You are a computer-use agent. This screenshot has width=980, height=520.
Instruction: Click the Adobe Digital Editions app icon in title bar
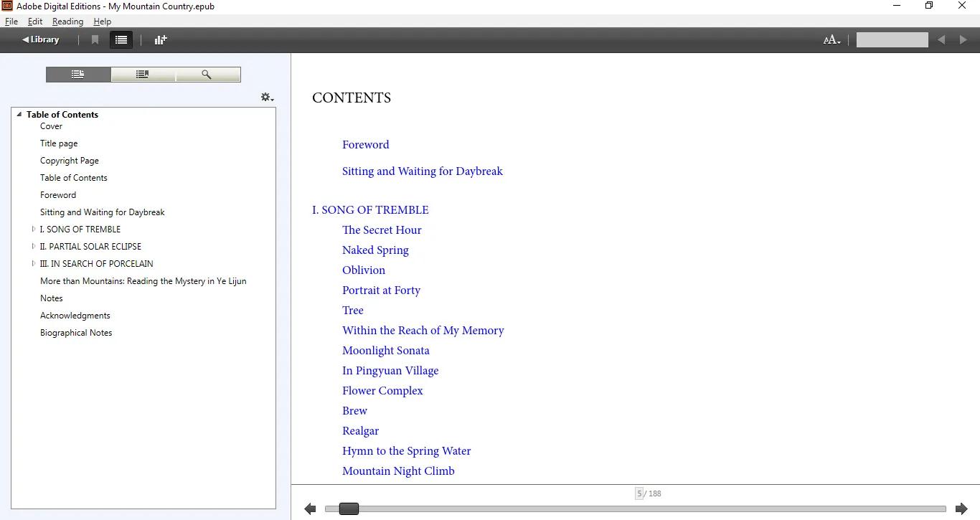coord(8,6)
